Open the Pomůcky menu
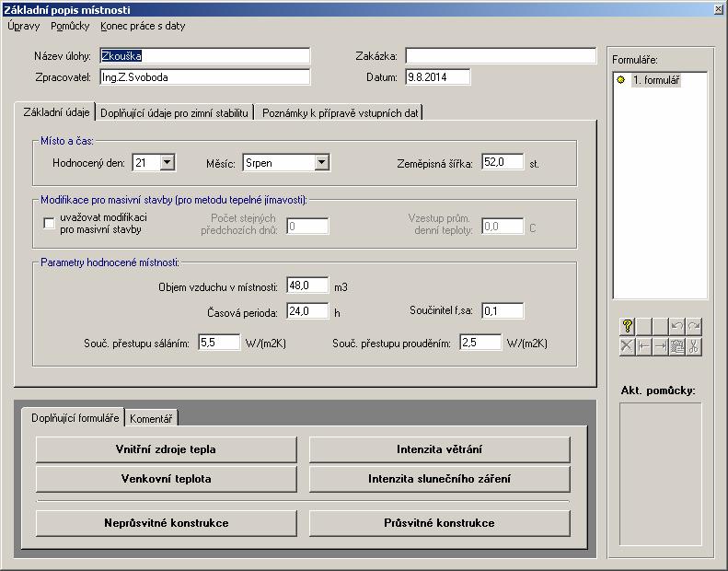The image size is (728, 571). 70,26
